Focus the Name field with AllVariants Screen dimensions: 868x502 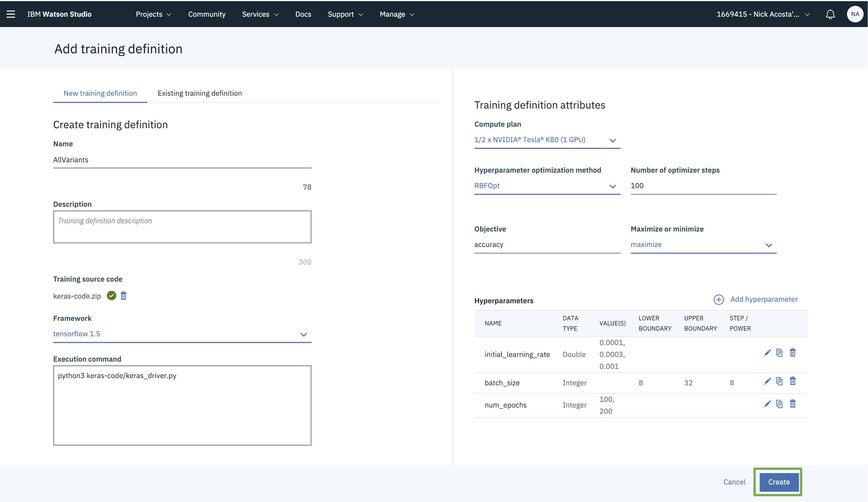click(182, 160)
